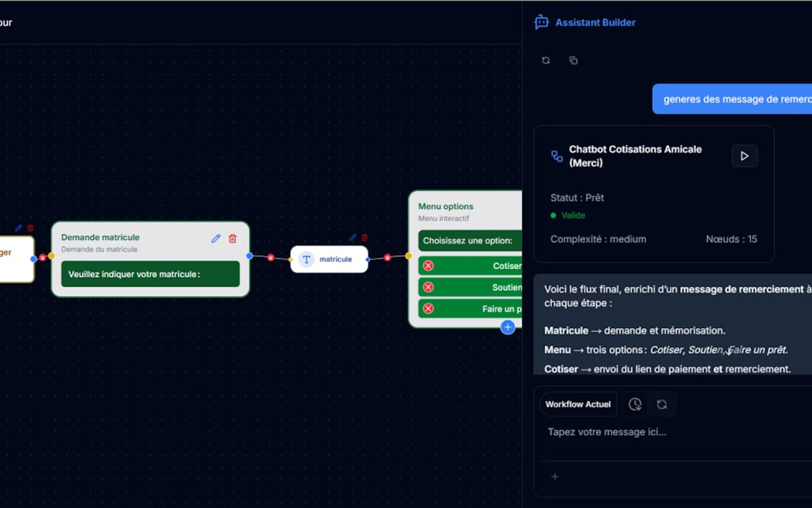Select the Menu options node header
This screenshot has width=812, height=508.
point(446,206)
